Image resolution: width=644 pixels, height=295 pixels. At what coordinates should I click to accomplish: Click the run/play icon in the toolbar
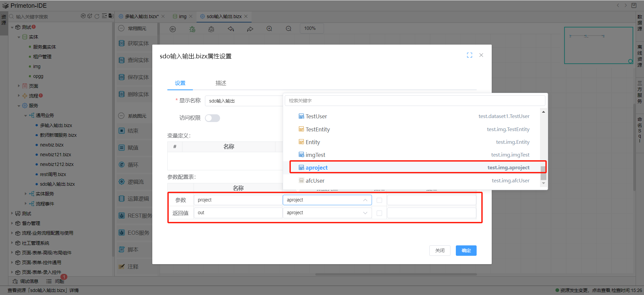(x=173, y=29)
